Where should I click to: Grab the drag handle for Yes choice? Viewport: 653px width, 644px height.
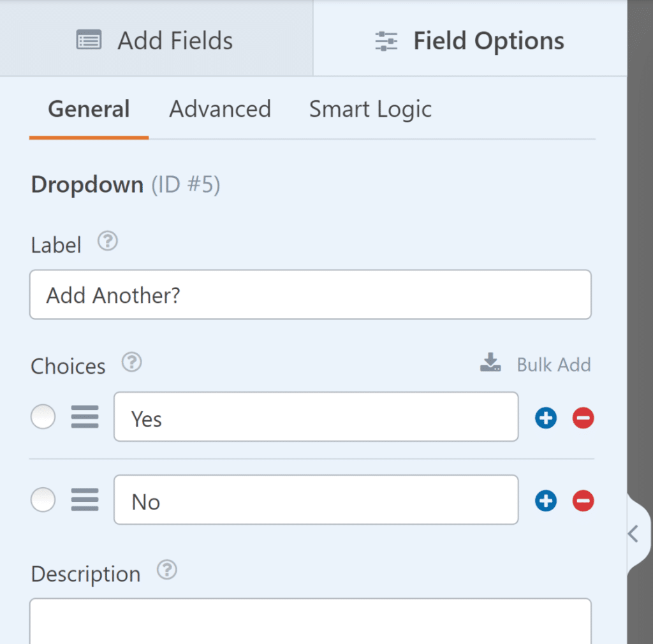coord(85,418)
